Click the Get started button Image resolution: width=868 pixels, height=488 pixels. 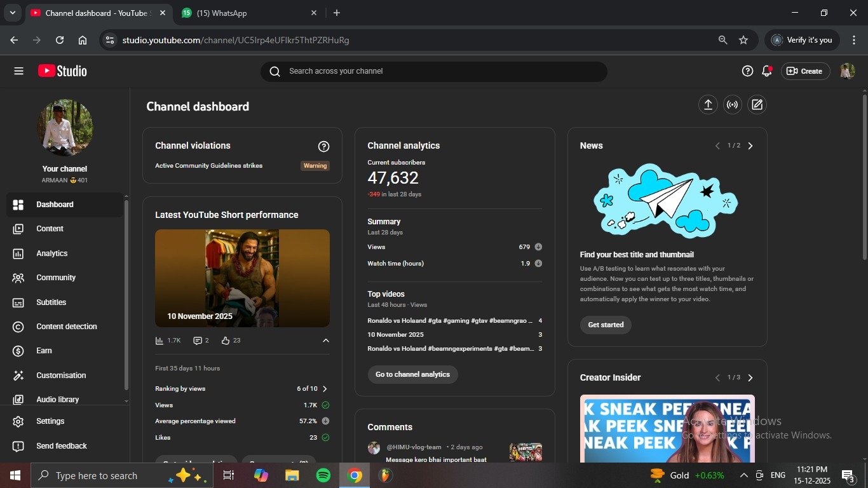click(x=606, y=325)
